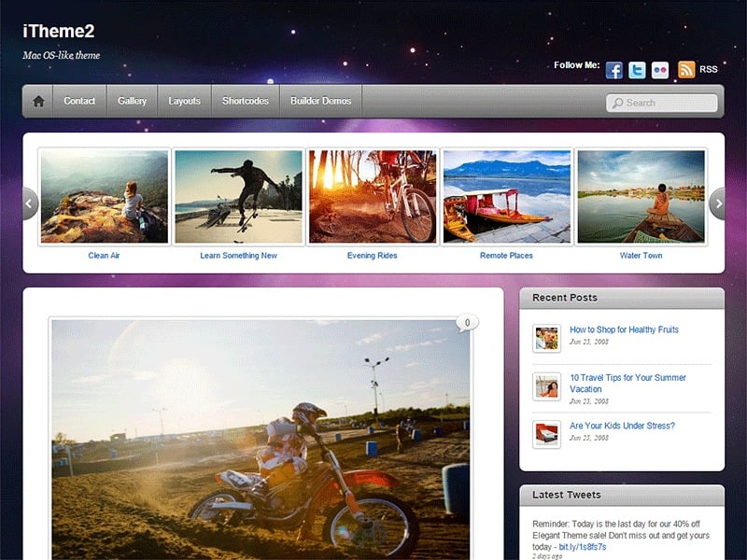This screenshot has height=560, width=747.
Task: Open the Facebook follow icon
Action: [x=614, y=70]
